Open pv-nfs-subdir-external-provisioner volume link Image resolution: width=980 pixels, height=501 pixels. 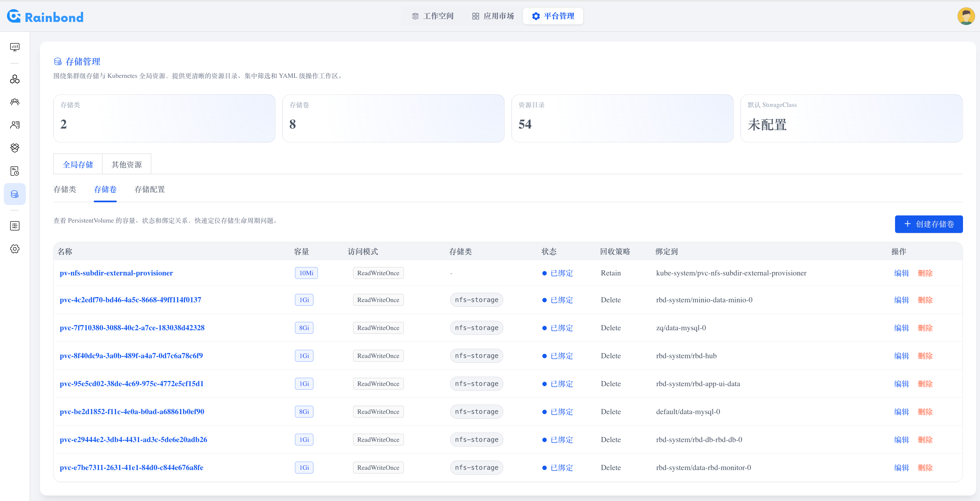pyautogui.click(x=116, y=273)
